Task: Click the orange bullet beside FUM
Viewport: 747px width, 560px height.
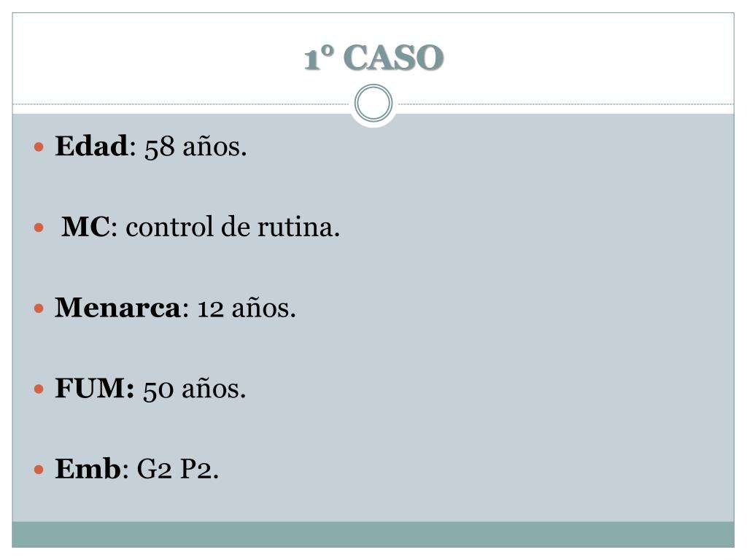Action: [39, 389]
